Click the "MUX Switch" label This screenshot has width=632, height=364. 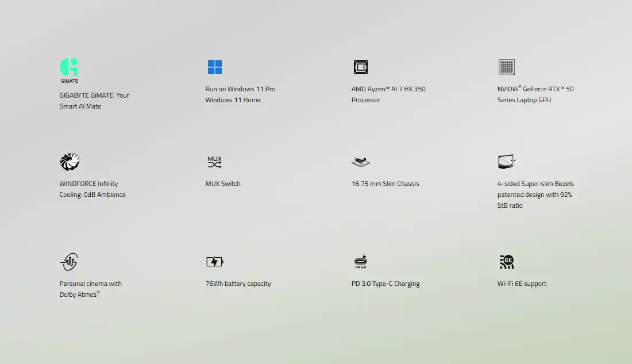(223, 184)
